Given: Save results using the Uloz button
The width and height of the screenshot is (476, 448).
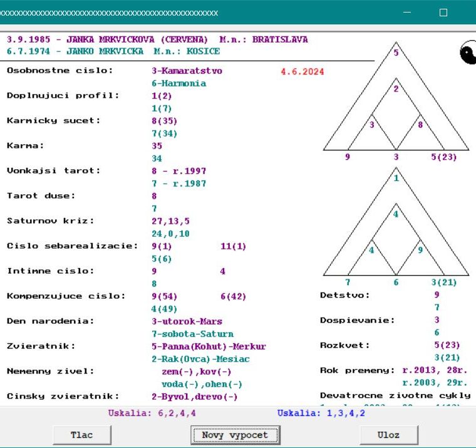Looking at the screenshot, I should coord(389,435).
